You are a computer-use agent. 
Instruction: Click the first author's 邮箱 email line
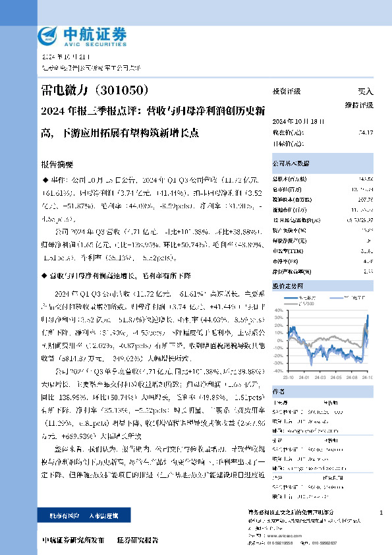[305, 431]
